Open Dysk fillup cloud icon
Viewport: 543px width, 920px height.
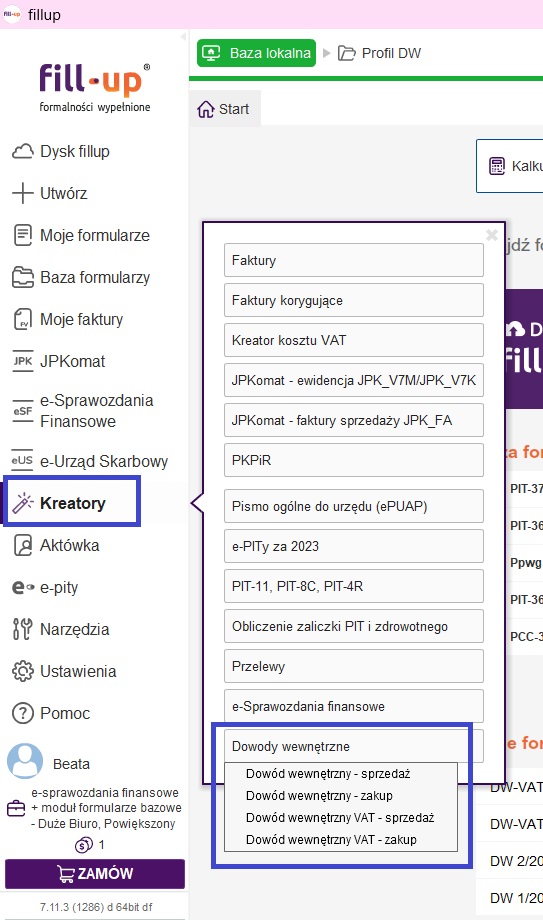pos(23,151)
